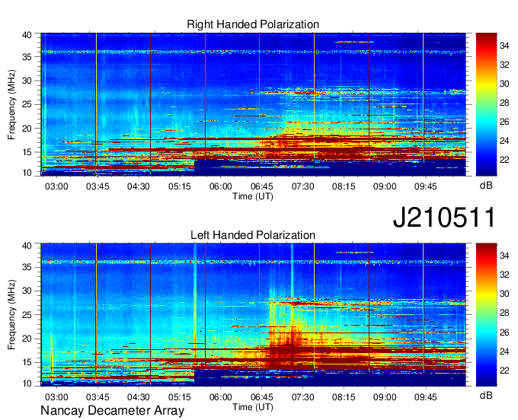
Task: Click the '03:45' tick on right-handed time axis
Action: tap(98, 186)
